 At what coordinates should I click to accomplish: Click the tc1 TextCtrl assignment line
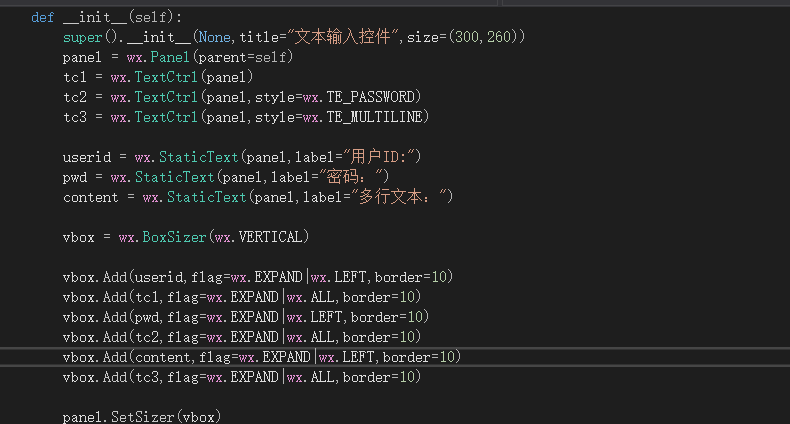[158, 78]
